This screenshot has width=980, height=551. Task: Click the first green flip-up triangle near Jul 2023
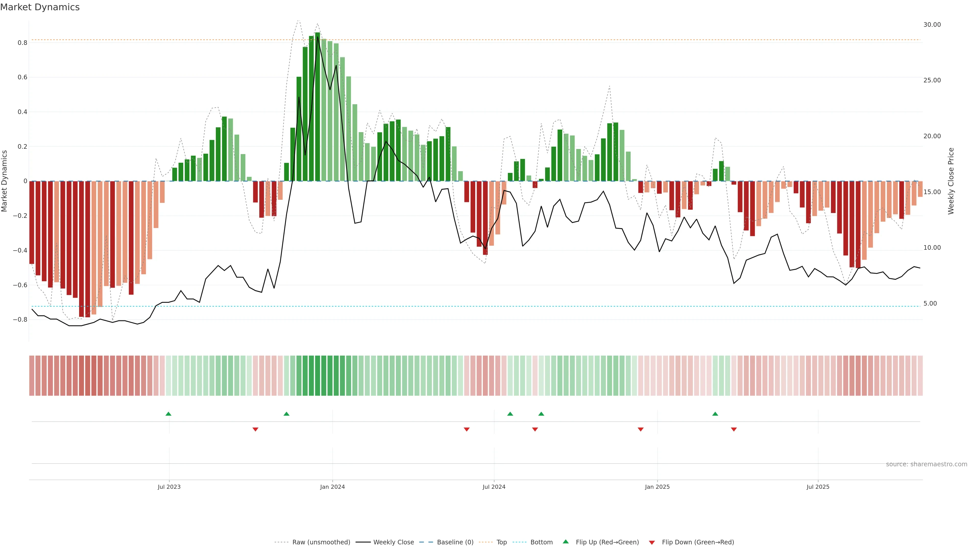168,414
